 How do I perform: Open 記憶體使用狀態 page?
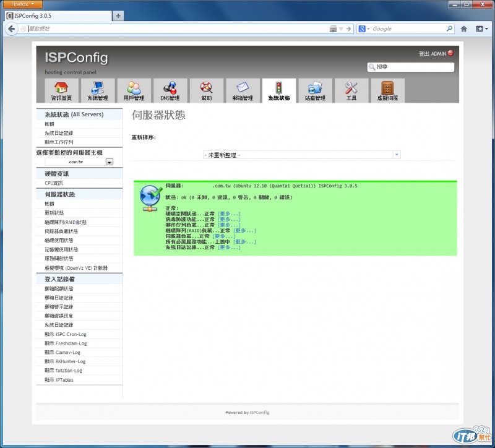(61, 249)
